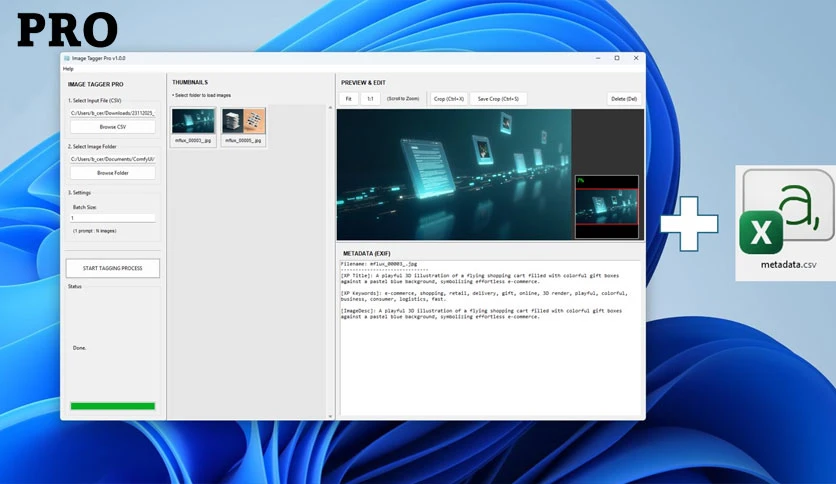This screenshot has height=484, width=836.
Task: Click the Crop (Ctrl+X) button
Action: (x=448, y=99)
